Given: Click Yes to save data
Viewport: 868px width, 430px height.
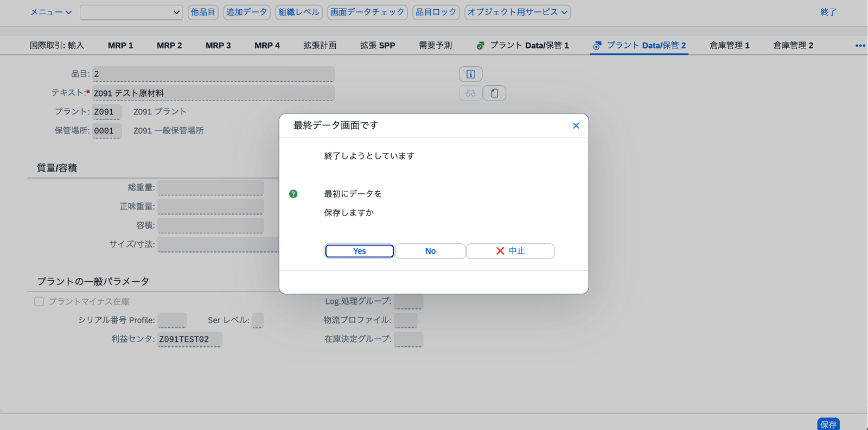Looking at the screenshot, I should point(359,251).
